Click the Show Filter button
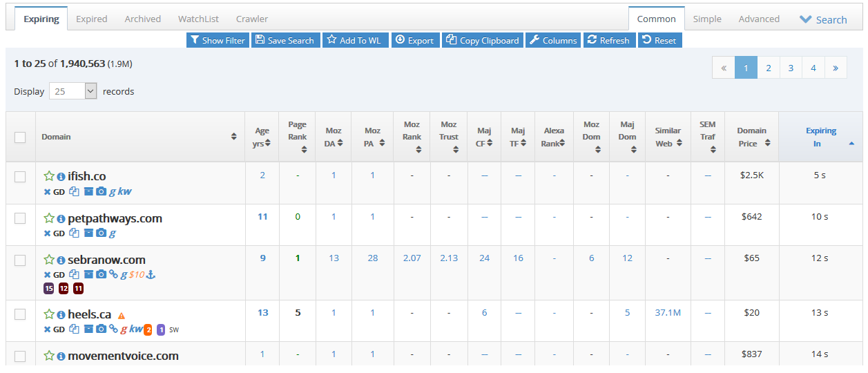 point(217,41)
